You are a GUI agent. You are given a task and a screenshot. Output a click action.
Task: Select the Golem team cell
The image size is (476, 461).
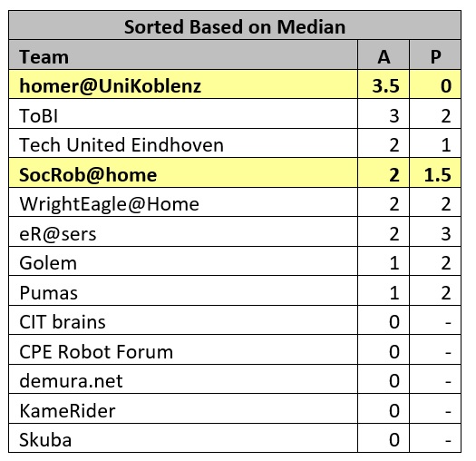coord(183,261)
